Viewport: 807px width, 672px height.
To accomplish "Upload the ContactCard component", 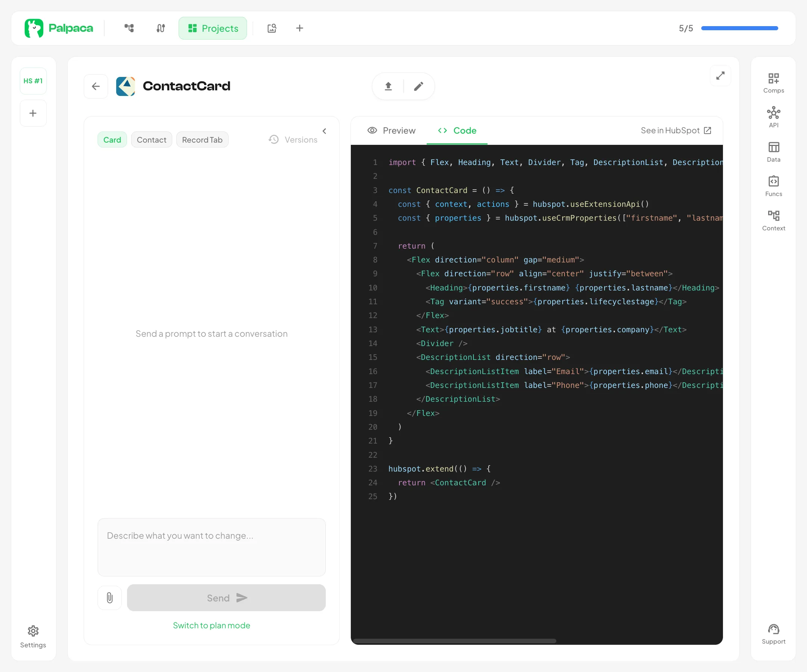I will coord(388,86).
